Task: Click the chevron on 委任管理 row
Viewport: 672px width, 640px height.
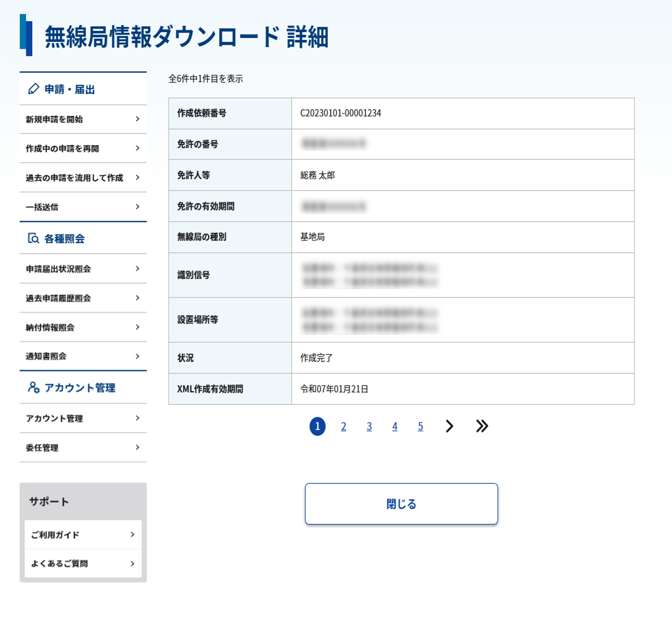Action: [137, 448]
